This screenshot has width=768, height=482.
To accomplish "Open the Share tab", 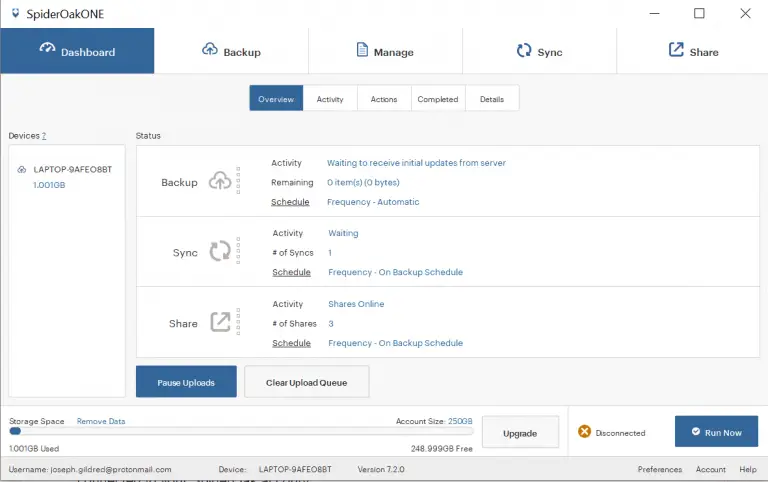I will click(693, 51).
